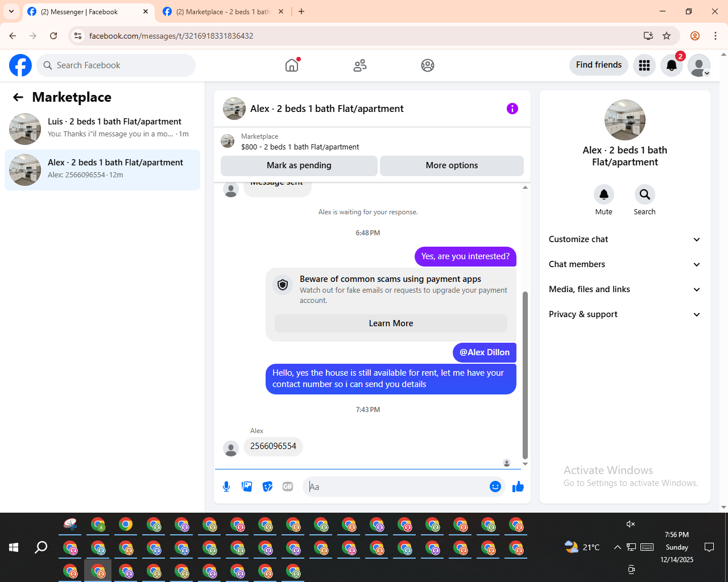
Task: Open the Luis 2 beds conversation
Action: tap(102, 128)
